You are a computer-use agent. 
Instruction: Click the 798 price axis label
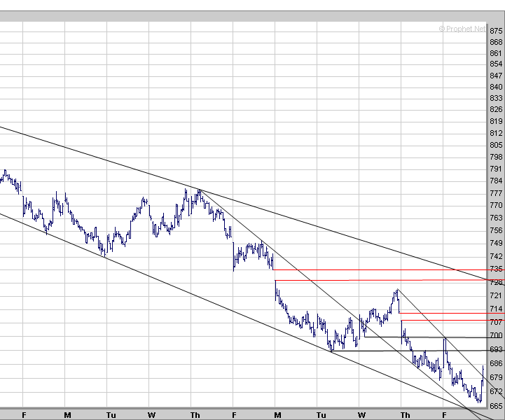(496, 157)
